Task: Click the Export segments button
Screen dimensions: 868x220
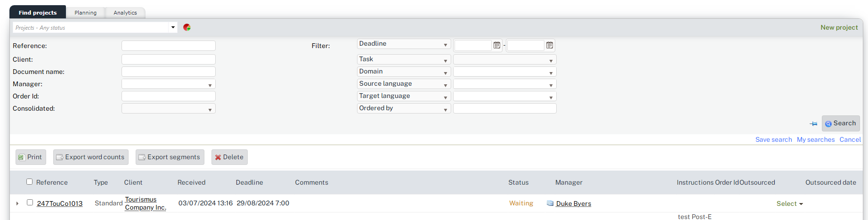Action: click(170, 157)
